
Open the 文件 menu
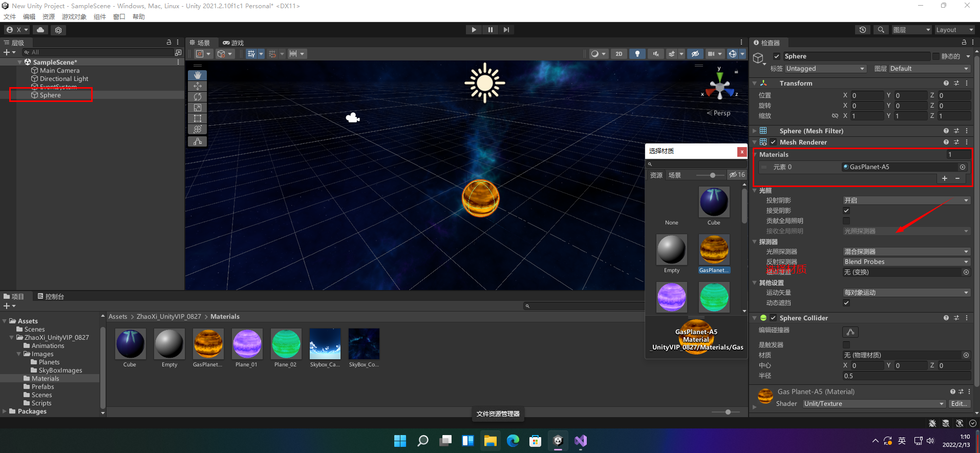[x=10, y=17]
